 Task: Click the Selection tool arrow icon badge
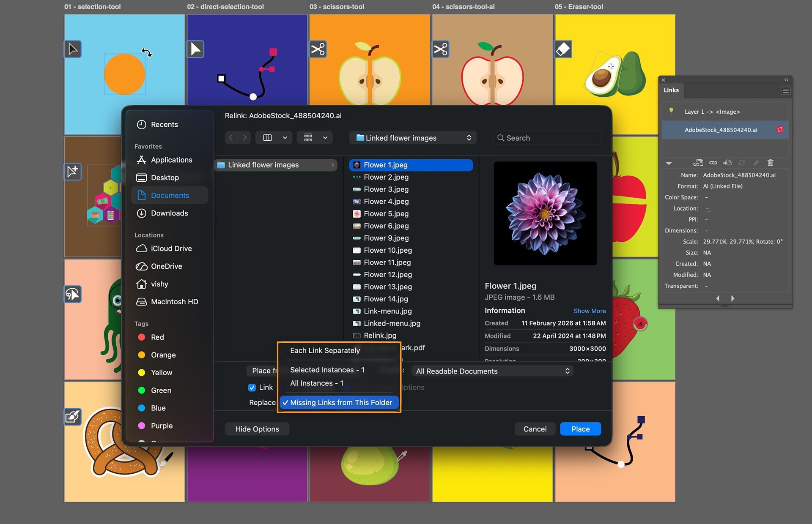(73, 49)
